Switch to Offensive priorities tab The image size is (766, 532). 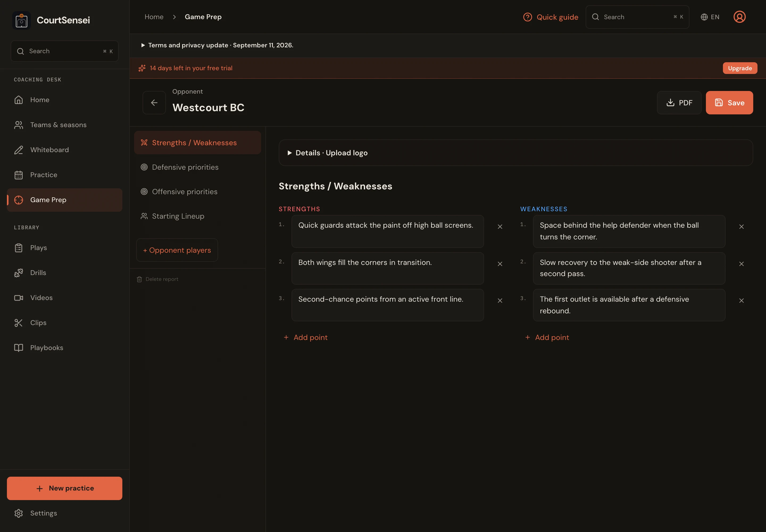coord(197,192)
